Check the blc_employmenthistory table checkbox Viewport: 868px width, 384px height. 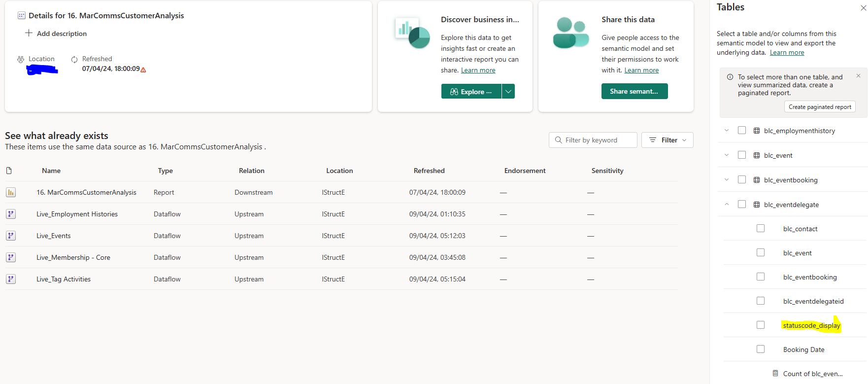742,130
